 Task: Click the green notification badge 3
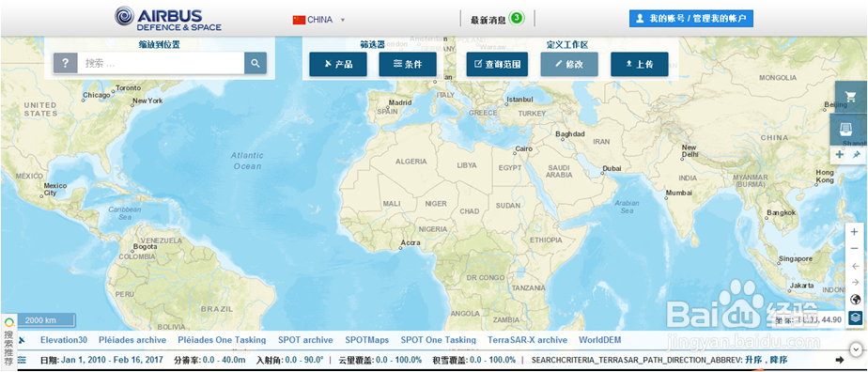tap(517, 18)
